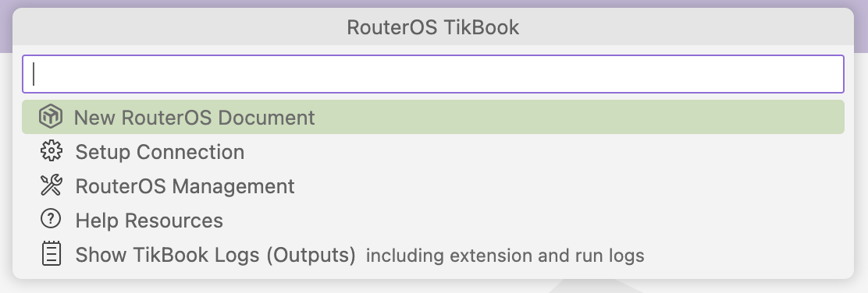Click the '(Outputs)' text in the logs entry
Viewport: 868px width, 293px height.
(315, 255)
